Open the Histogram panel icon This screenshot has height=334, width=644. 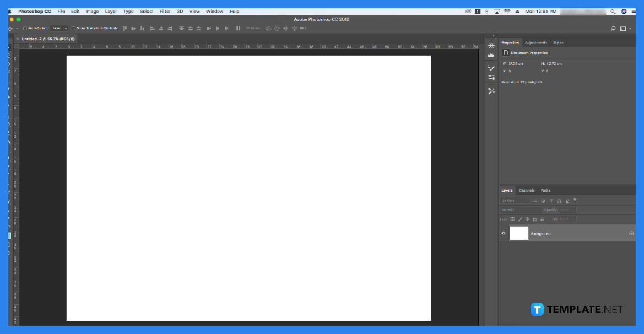point(491,55)
